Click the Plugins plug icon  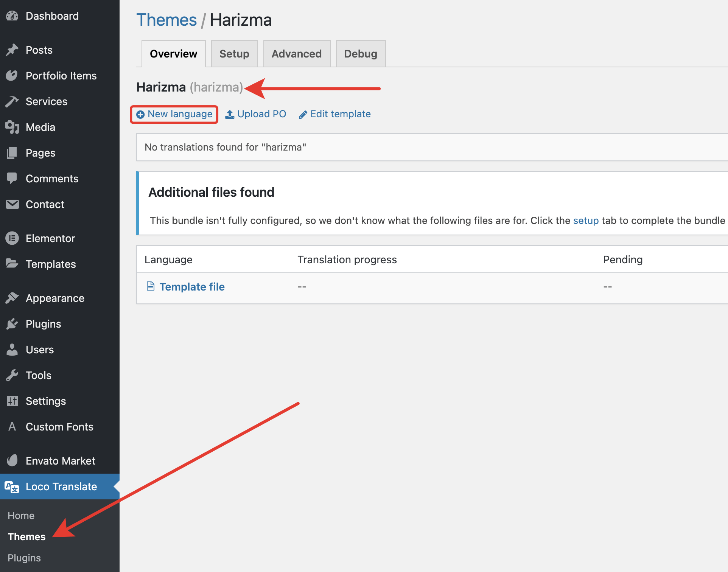[x=12, y=324]
